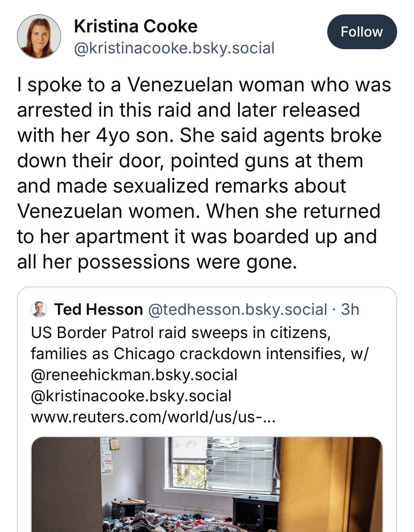Open Ted Hesson's name in quoted post
The height and width of the screenshot is (532, 414).
pyautogui.click(x=98, y=309)
